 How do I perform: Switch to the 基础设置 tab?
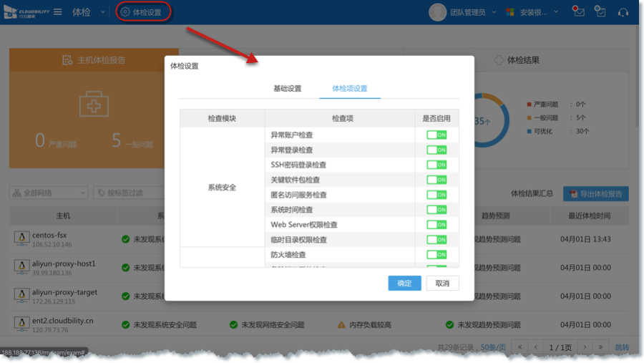[287, 89]
